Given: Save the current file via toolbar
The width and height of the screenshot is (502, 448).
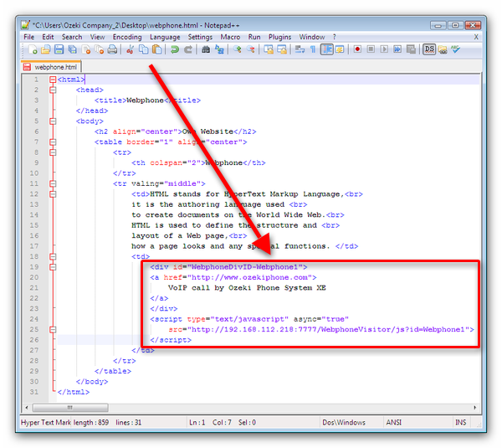Looking at the screenshot, I should coord(59,49).
